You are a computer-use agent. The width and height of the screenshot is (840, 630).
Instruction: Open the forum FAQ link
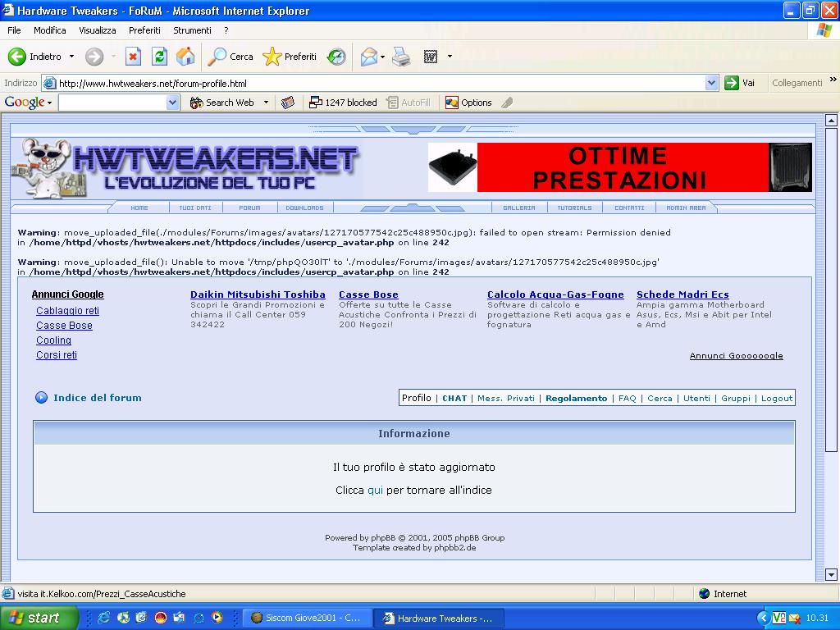pyautogui.click(x=628, y=398)
